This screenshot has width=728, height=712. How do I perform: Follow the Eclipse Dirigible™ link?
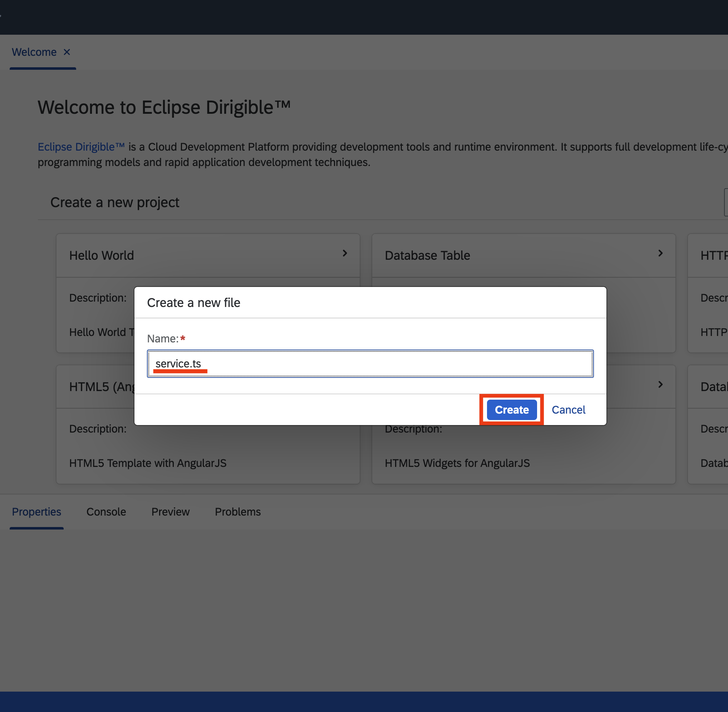click(x=81, y=147)
